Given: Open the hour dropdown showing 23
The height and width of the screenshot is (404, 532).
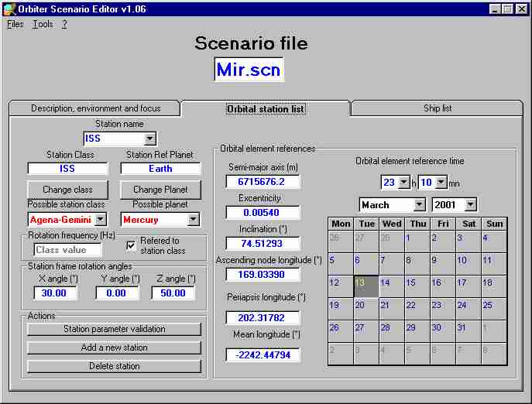Looking at the screenshot, I should 403,183.
